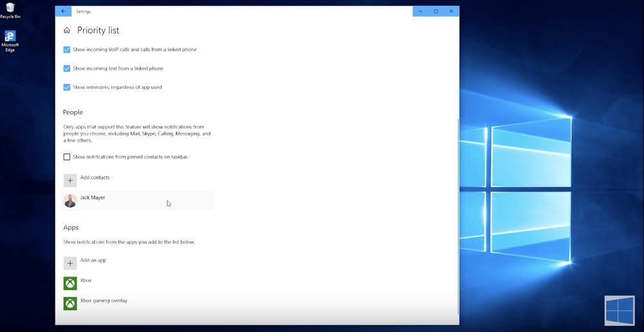The image size is (644, 332).
Task: Open Settings home via house icon
Action: (x=67, y=30)
